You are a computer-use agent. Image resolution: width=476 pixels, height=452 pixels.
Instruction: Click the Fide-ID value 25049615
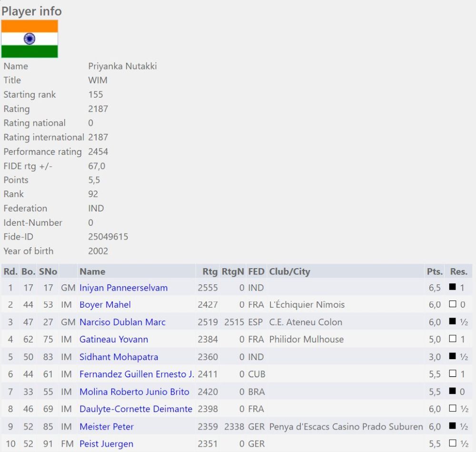[108, 237]
